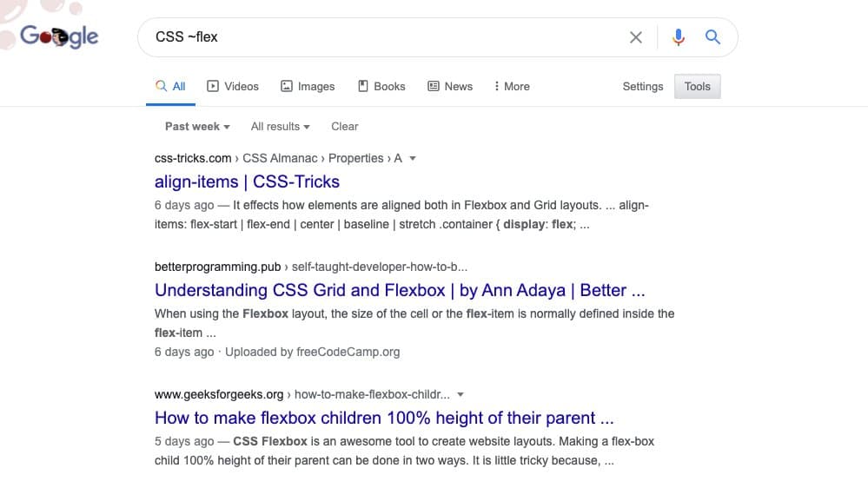
Task: Start voice search with microphone icon
Action: (x=679, y=37)
